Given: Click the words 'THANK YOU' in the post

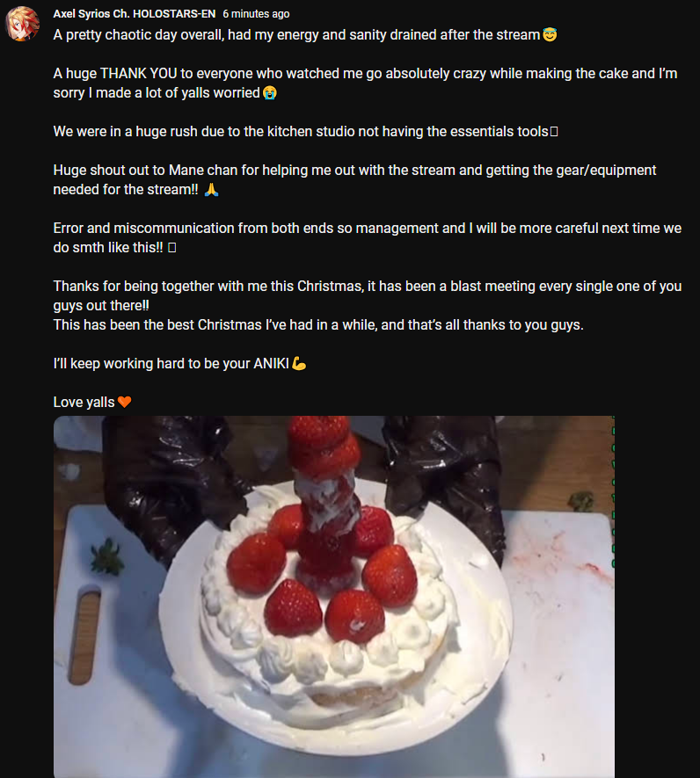Looking at the screenshot, I should click(138, 74).
